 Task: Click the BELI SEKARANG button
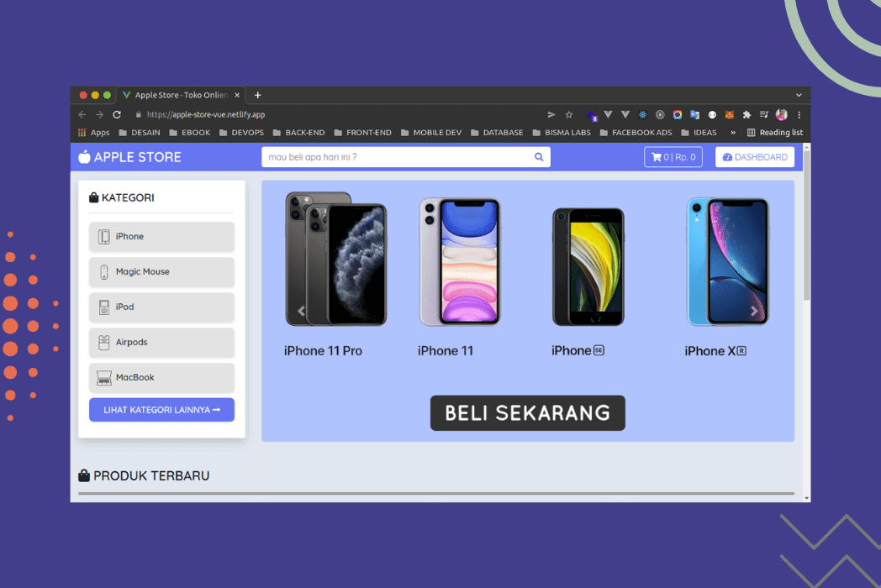[528, 412]
